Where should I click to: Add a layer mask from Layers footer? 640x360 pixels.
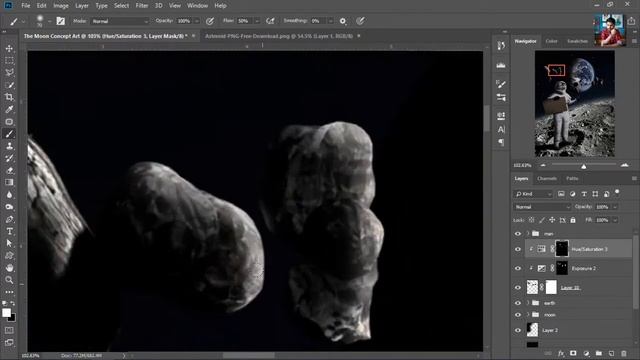click(x=573, y=353)
